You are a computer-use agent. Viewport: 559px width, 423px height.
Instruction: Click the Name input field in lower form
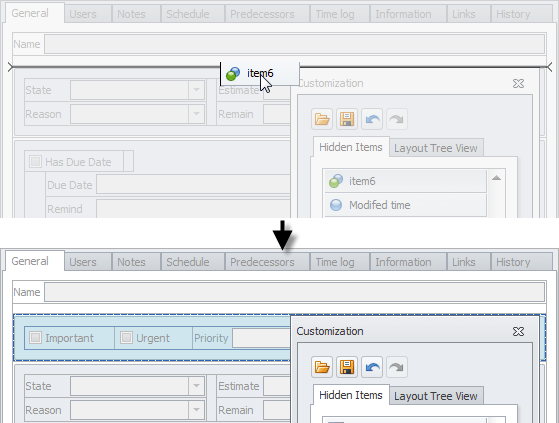(294, 292)
